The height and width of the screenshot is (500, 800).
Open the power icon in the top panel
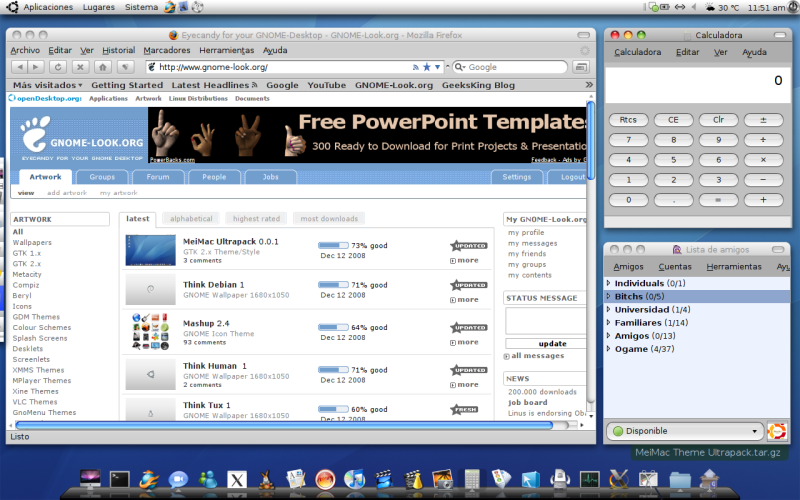[x=792, y=7]
